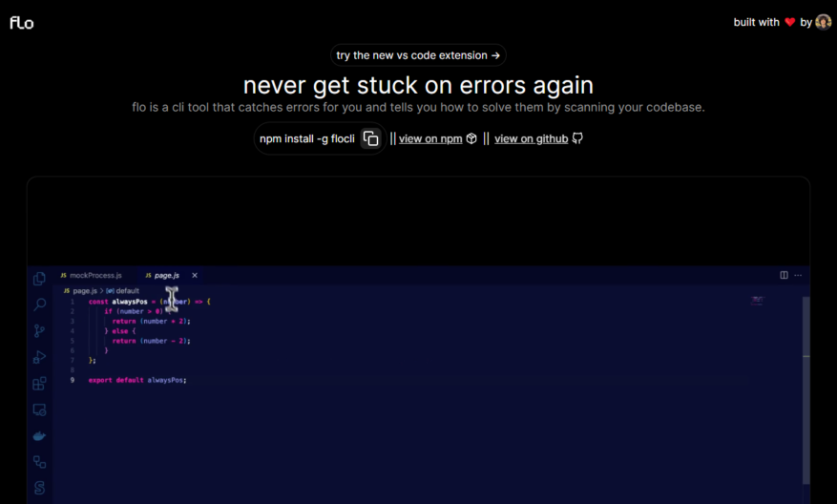Open the author's avatar profile
837x504 pixels.
[x=823, y=22]
